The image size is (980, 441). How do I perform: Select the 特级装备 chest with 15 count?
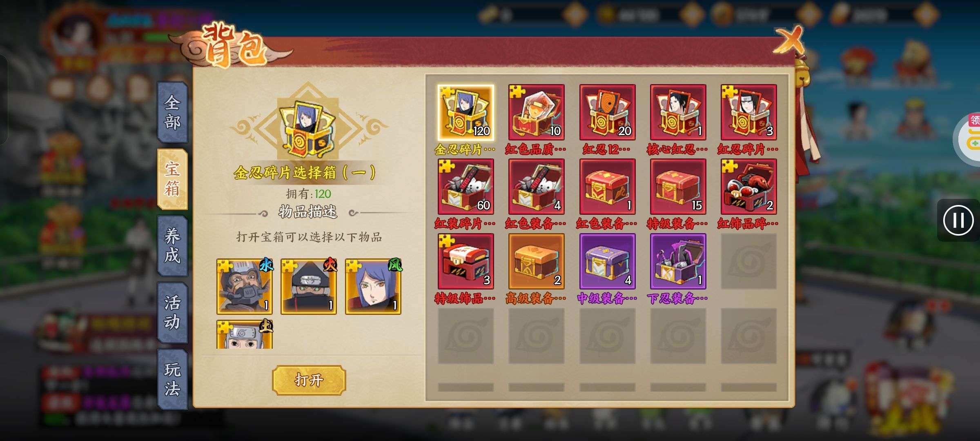click(678, 187)
